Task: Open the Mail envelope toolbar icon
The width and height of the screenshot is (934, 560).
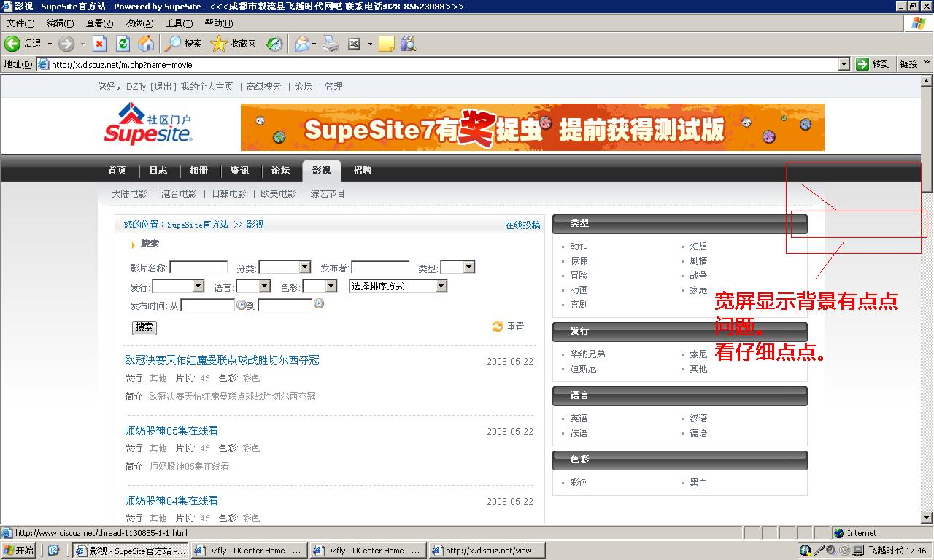Action: coord(301,44)
